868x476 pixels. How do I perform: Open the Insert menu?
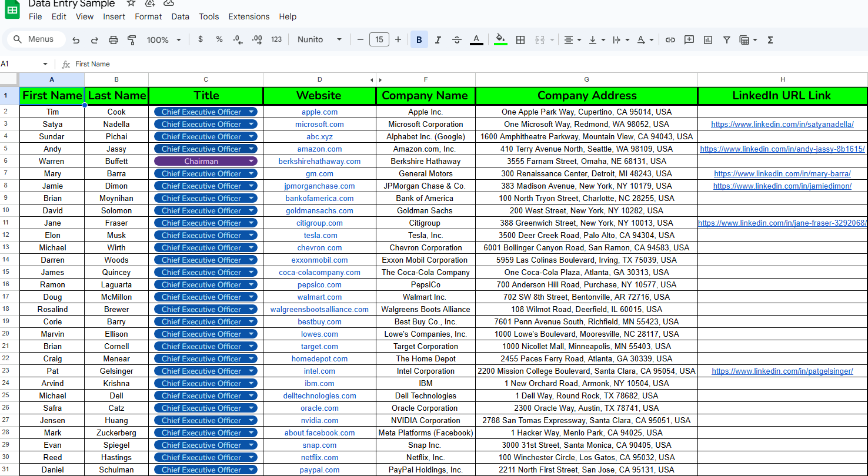tap(114, 16)
